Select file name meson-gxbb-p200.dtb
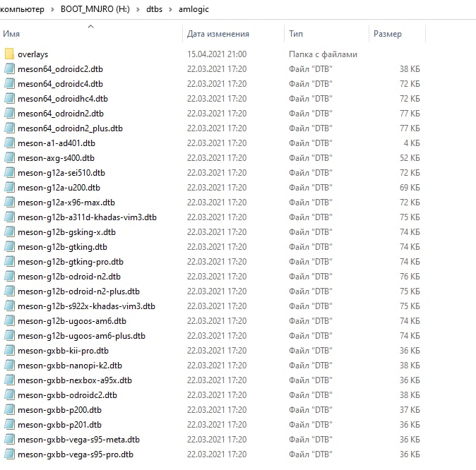The height and width of the screenshot is (470, 476). pyautogui.click(x=59, y=410)
